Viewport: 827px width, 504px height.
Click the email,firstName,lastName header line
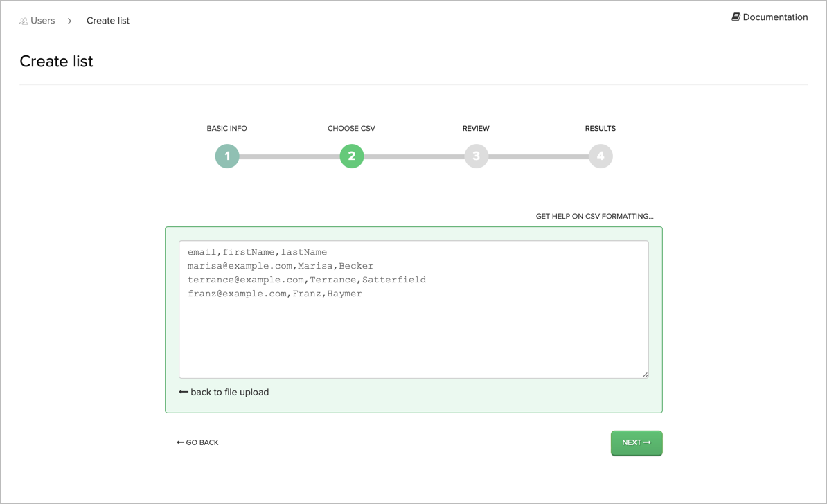click(x=258, y=252)
